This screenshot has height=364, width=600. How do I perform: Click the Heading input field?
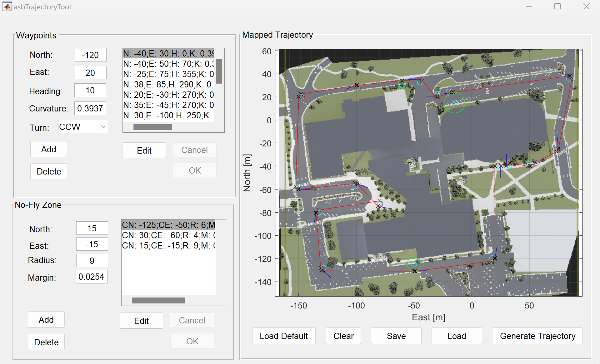[90, 90]
